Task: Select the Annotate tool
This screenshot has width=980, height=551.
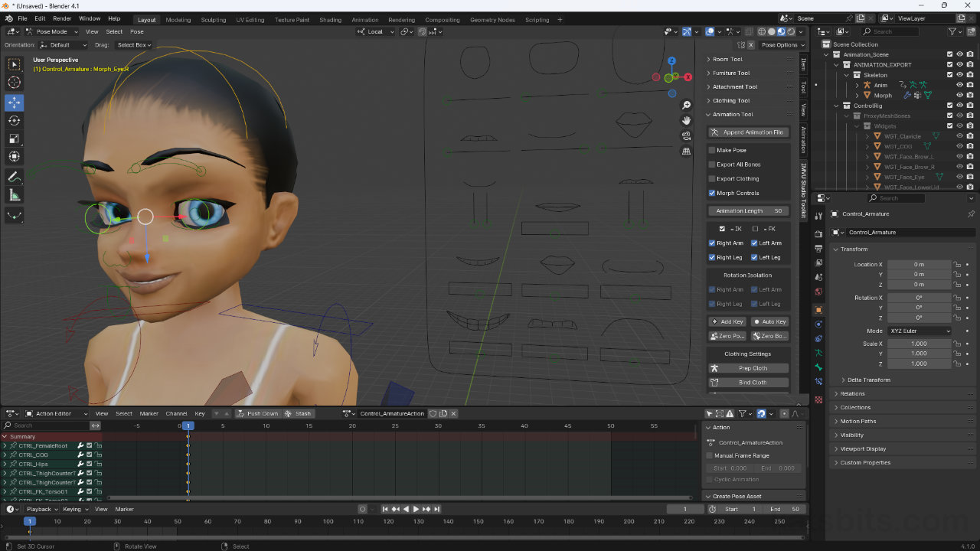Action: 15,177
